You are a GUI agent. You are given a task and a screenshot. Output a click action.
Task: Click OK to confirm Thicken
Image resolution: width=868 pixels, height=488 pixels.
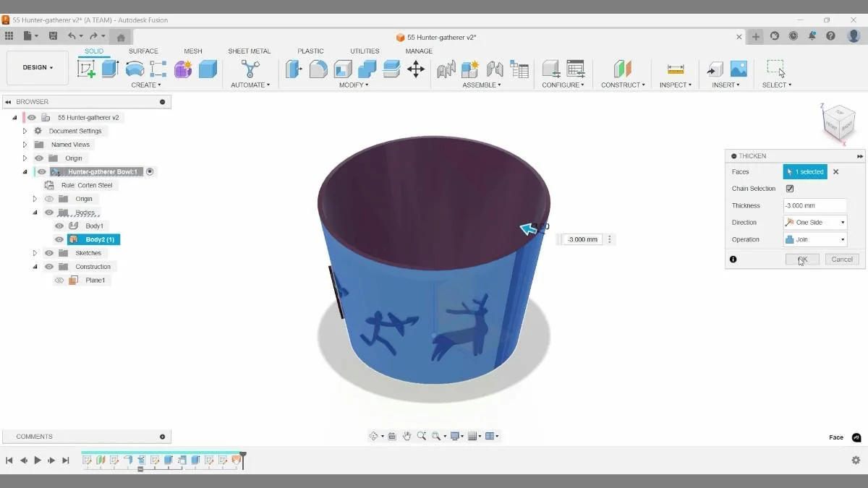point(801,259)
